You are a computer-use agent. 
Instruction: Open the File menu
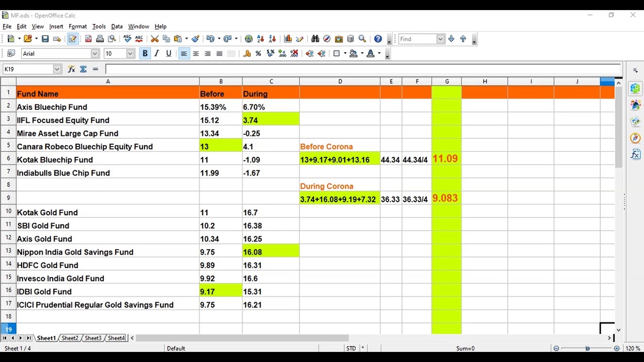pos(7,26)
